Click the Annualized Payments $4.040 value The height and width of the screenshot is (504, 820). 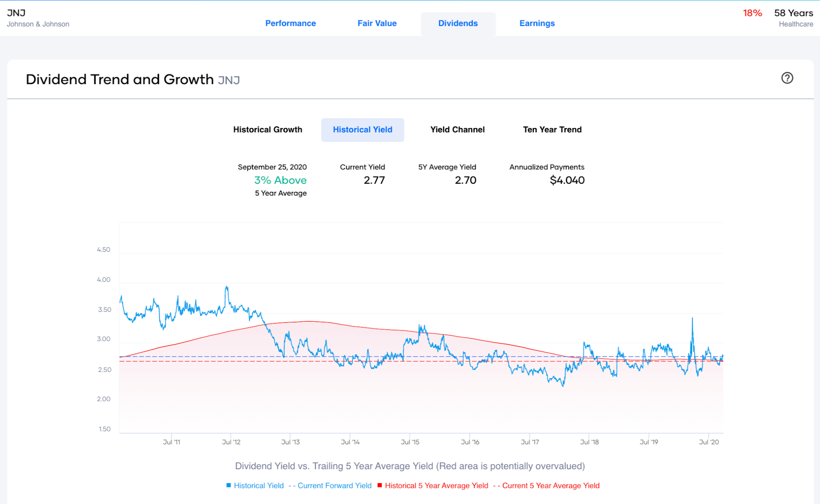(x=567, y=180)
